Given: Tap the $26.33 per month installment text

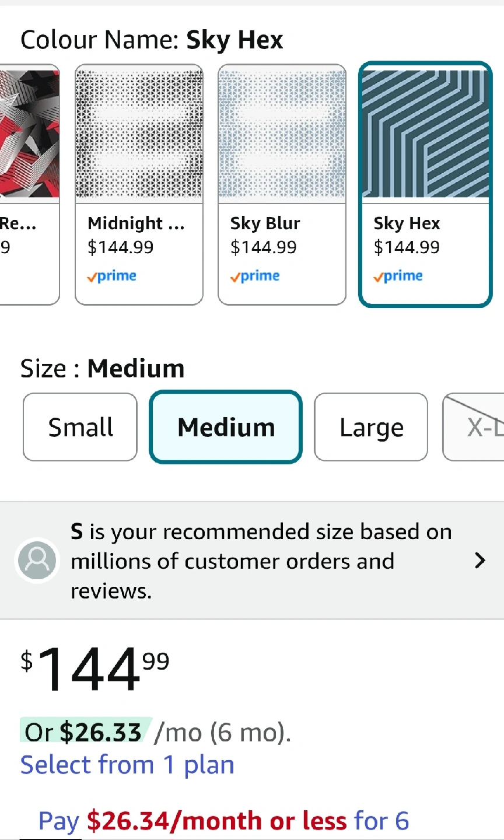Looking at the screenshot, I should click(x=100, y=732).
